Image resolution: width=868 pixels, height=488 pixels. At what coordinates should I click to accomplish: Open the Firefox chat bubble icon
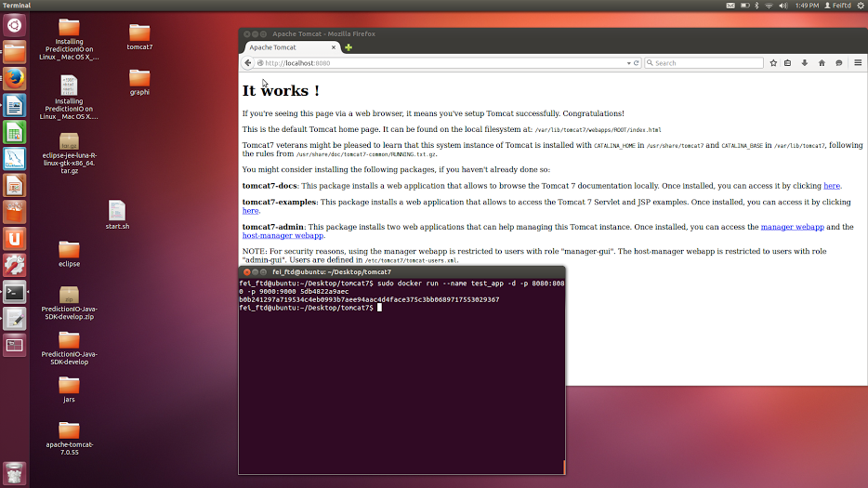pyautogui.click(x=838, y=63)
